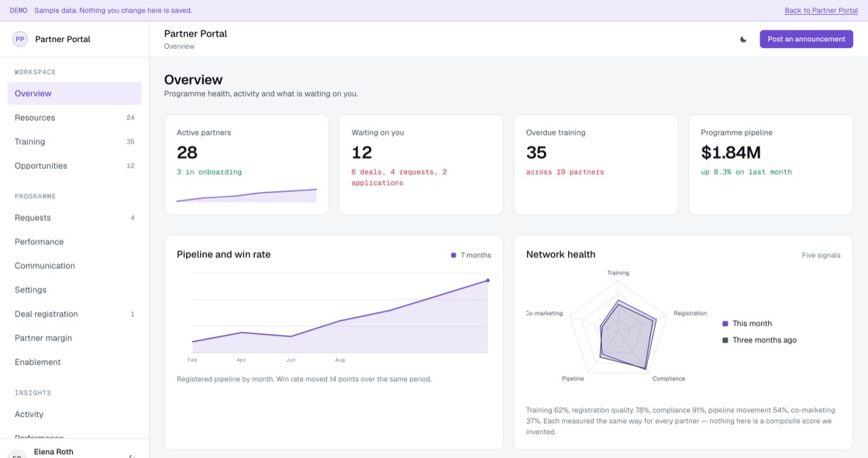
Task: Toggle dark mode with the moon icon
Action: 743,40
